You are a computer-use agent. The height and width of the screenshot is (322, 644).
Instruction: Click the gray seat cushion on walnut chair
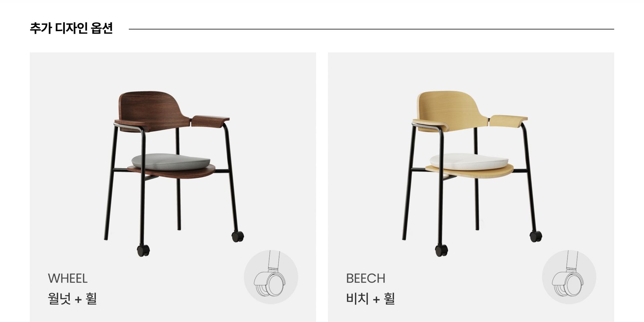point(171,160)
